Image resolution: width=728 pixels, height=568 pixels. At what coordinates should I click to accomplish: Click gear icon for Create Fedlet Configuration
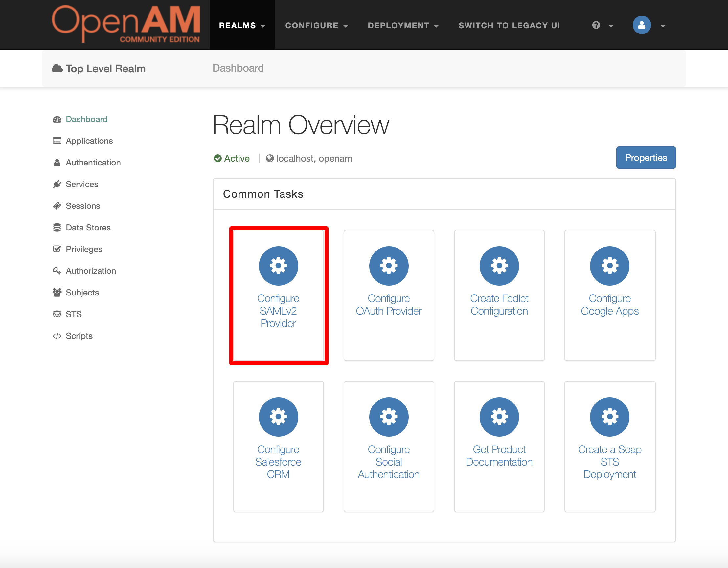pyautogui.click(x=499, y=266)
